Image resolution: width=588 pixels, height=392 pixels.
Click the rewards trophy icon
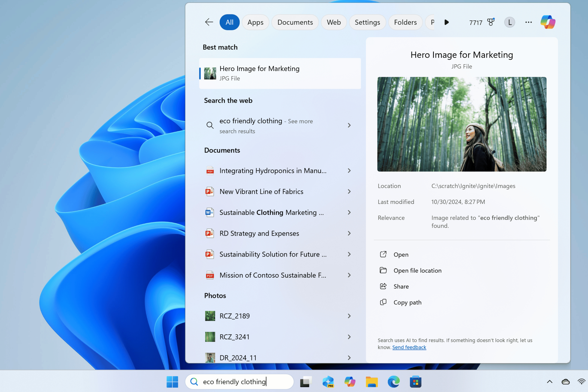(491, 22)
